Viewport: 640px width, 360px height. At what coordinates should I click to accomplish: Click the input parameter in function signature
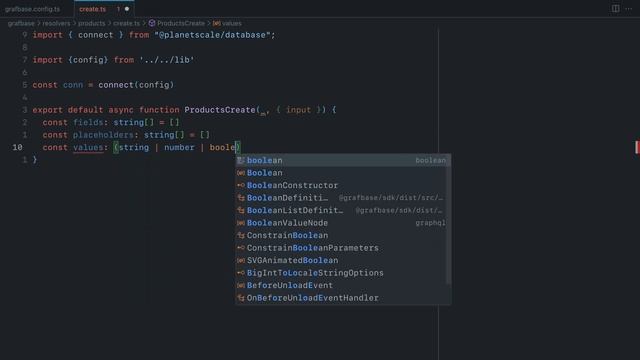click(298, 110)
